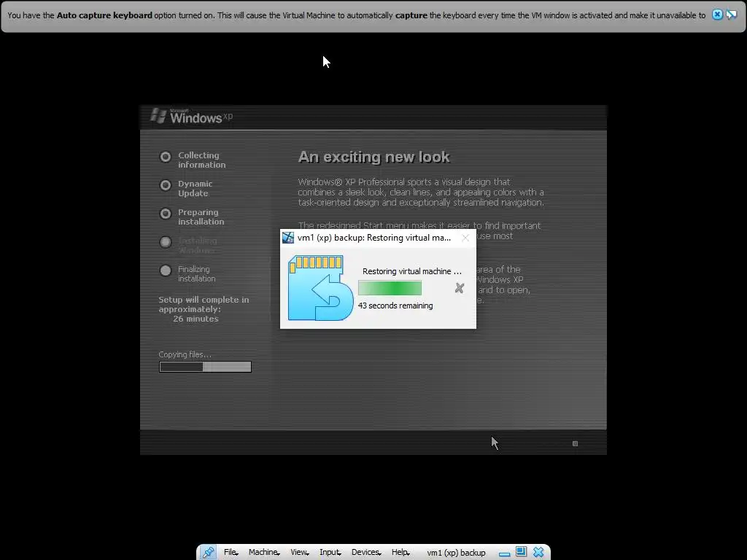The height and width of the screenshot is (560, 747).
Task: Select the Finalizing installation step bullet
Action: click(166, 271)
